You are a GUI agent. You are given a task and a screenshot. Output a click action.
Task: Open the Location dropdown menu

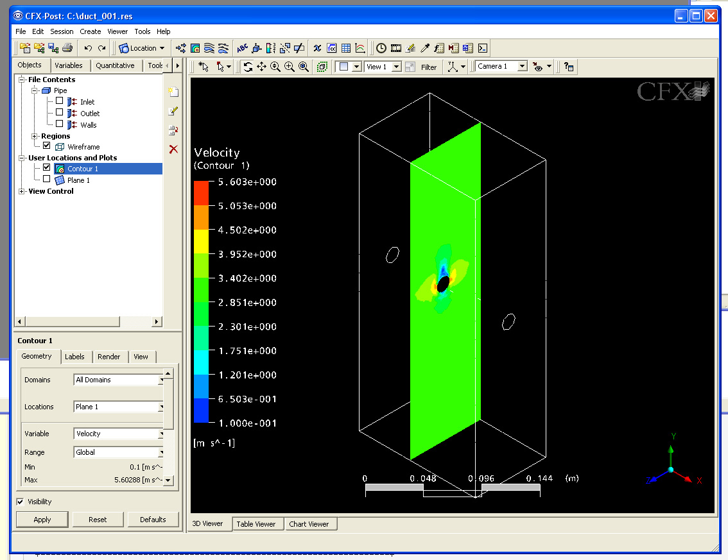142,47
